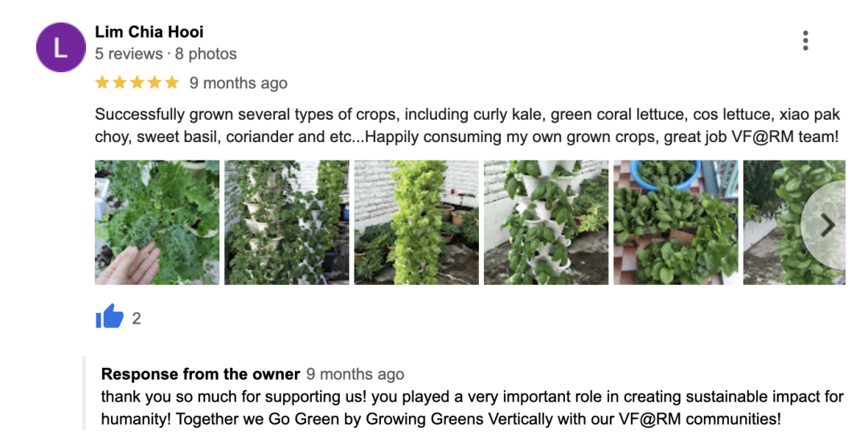
Task: Click the "Response from the owner" heading
Action: [x=200, y=374]
